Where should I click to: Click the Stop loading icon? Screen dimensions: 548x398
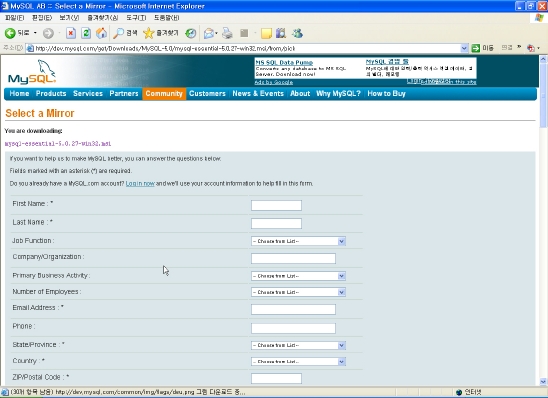71,33
